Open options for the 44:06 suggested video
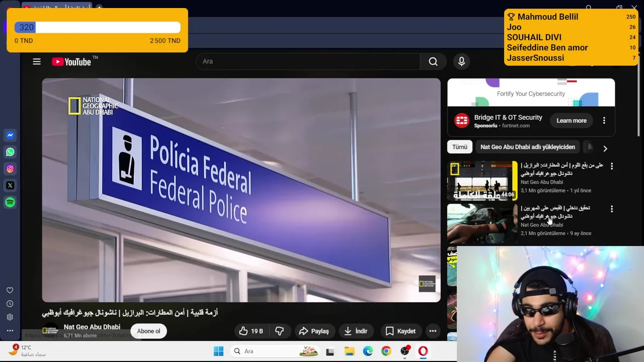 (x=612, y=166)
